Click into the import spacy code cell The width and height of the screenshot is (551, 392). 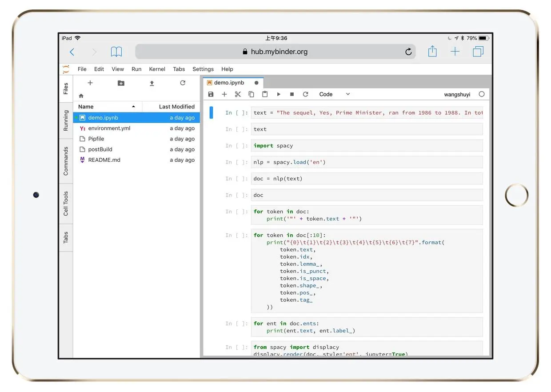(367, 146)
